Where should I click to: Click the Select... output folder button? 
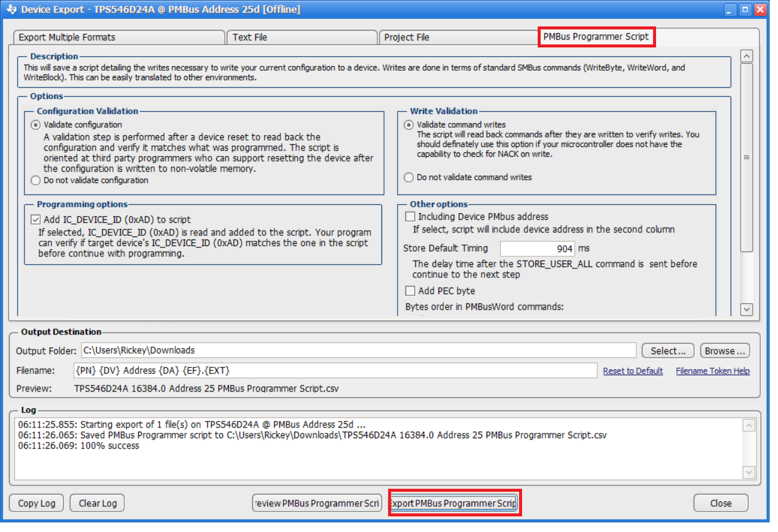pos(668,351)
